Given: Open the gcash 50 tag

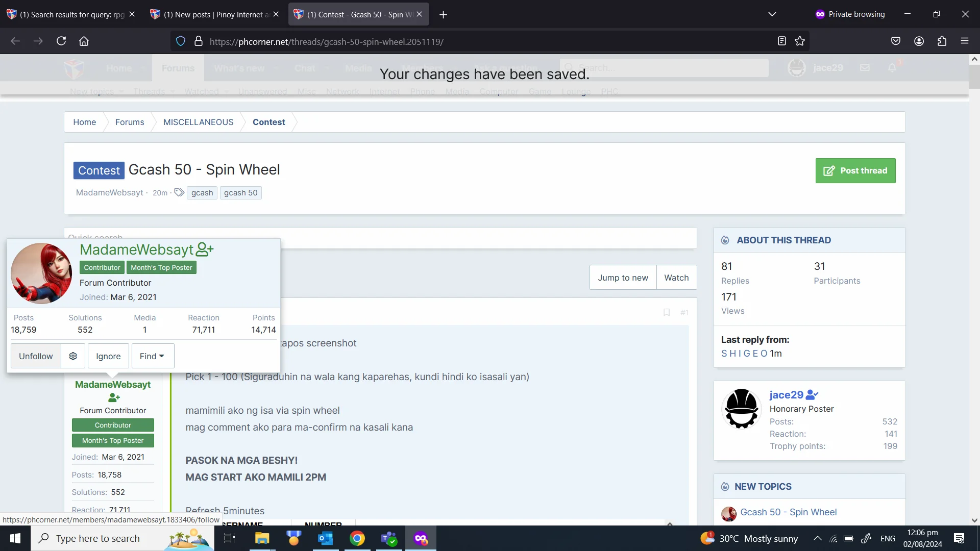Looking at the screenshot, I should (x=240, y=193).
